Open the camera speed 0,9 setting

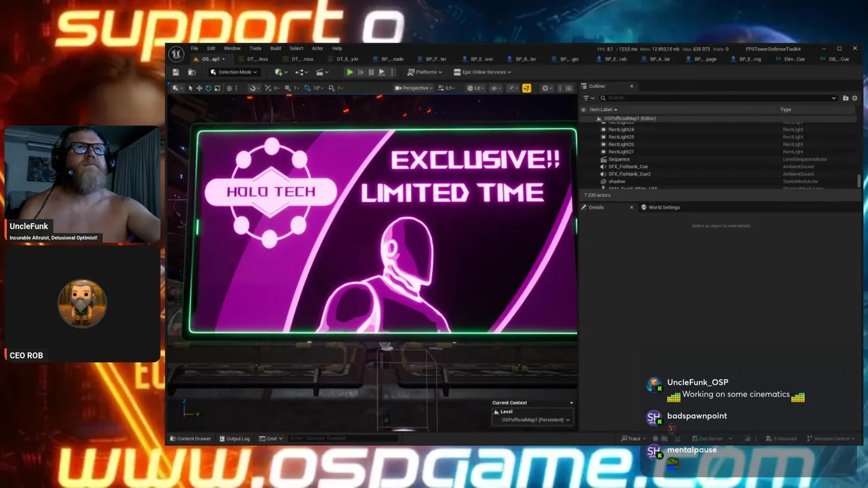pyautogui.click(x=446, y=88)
